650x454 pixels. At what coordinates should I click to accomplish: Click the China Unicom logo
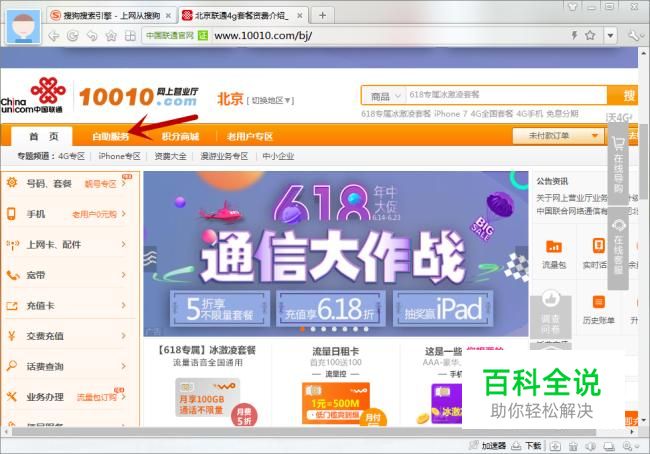[x=32, y=96]
